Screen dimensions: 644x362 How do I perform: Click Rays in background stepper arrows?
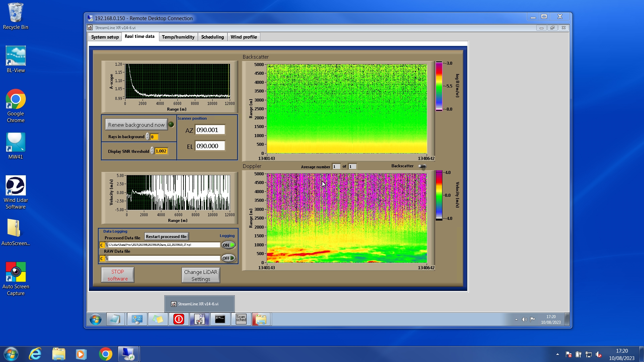pos(147,137)
